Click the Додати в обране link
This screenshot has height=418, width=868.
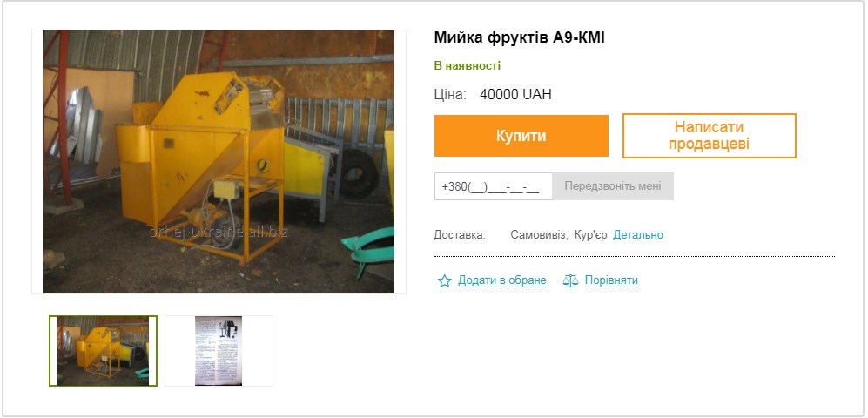coord(502,280)
